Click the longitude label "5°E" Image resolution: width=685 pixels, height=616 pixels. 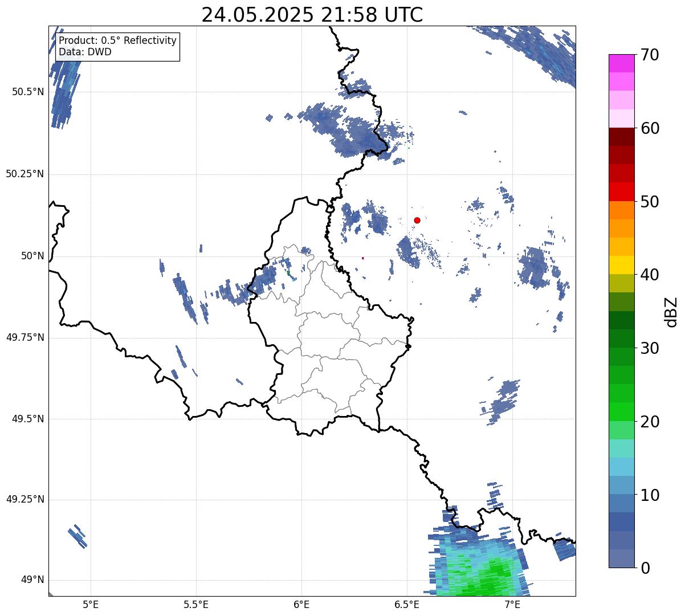click(x=91, y=604)
